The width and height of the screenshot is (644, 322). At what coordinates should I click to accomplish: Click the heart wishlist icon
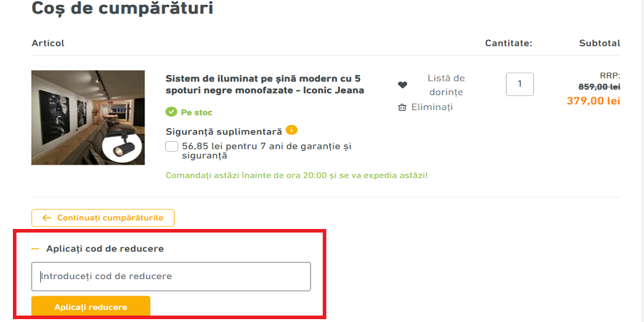[402, 85]
